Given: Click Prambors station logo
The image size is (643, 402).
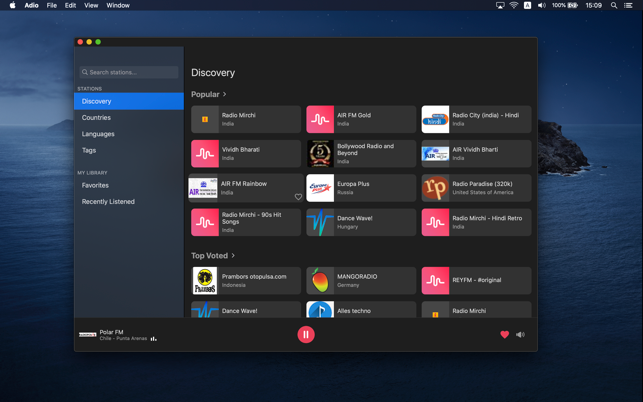Looking at the screenshot, I should [x=205, y=281].
